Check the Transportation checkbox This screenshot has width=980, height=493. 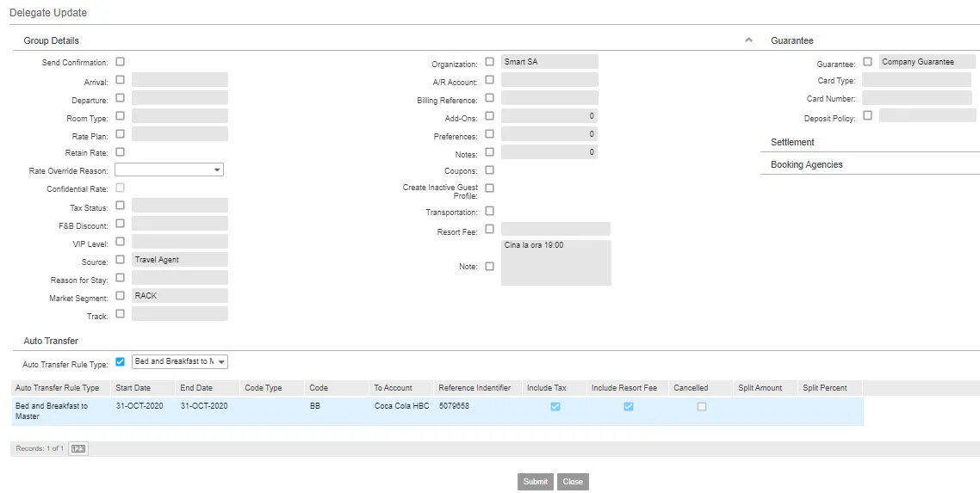489,211
